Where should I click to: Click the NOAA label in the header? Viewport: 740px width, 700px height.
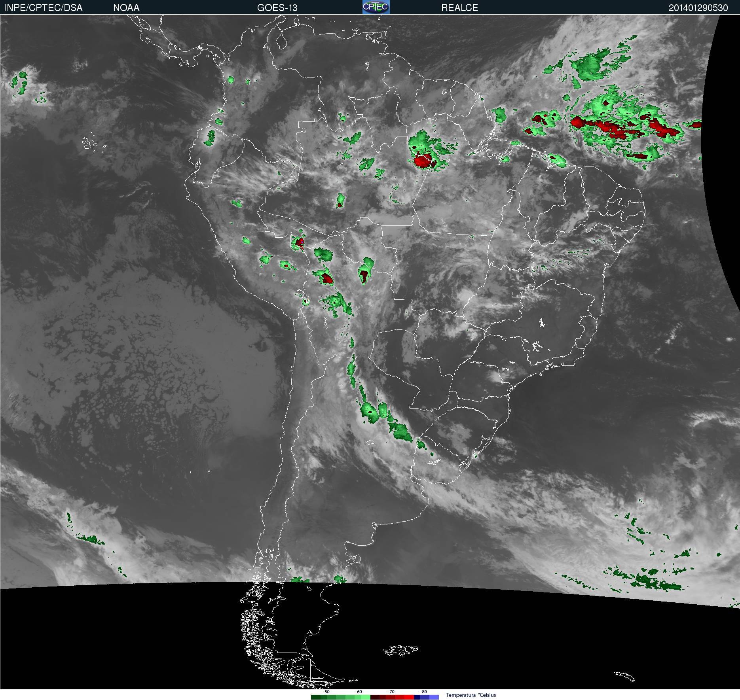126,8
